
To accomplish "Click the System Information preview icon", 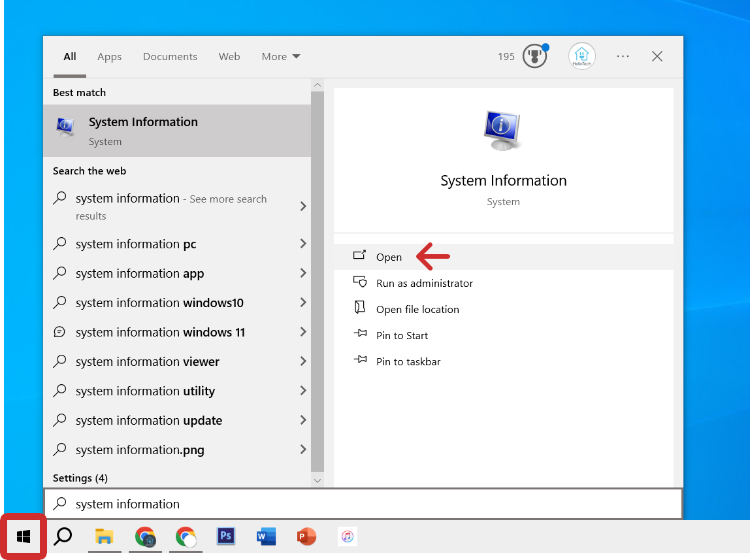I will tap(503, 130).
